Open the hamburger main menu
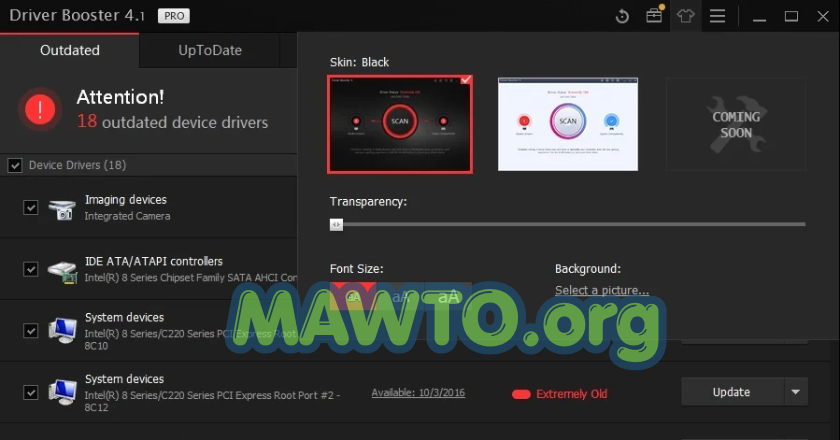This screenshot has width=840, height=440. coord(717,16)
